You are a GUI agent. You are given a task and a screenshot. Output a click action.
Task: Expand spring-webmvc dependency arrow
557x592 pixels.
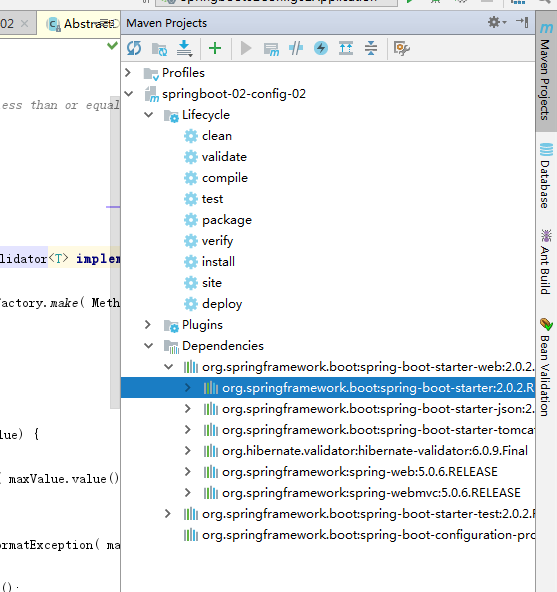coord(188,493)
